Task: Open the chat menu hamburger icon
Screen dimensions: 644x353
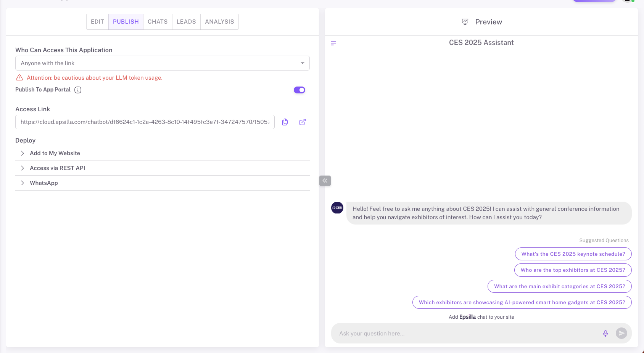Action: (333, 43)
